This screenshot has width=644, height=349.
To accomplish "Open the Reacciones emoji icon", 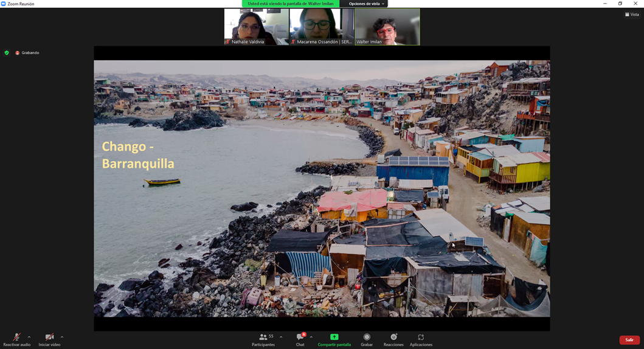I will 393,337.
